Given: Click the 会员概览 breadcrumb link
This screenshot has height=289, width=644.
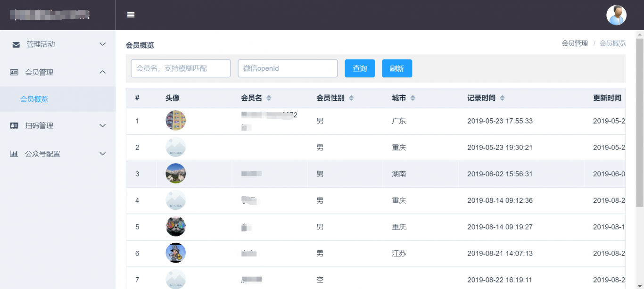Looking at the screenshot, I should 612,43.
